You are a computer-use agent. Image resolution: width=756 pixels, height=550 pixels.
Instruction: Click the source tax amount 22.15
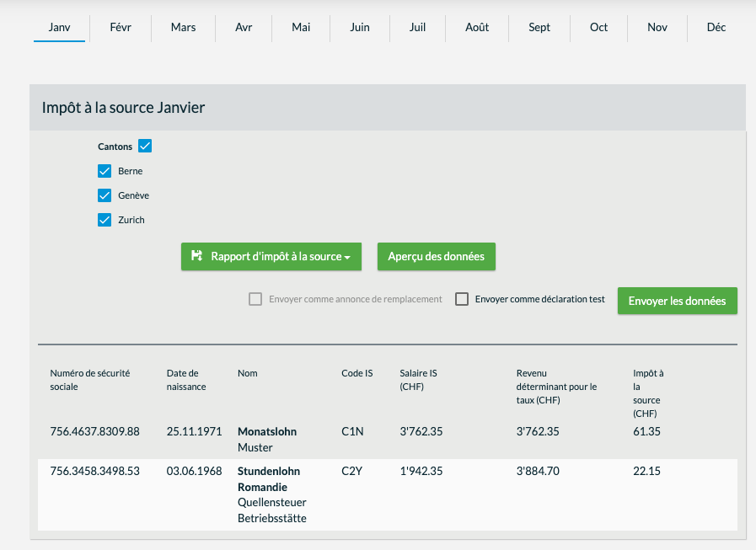pos(647,471)
